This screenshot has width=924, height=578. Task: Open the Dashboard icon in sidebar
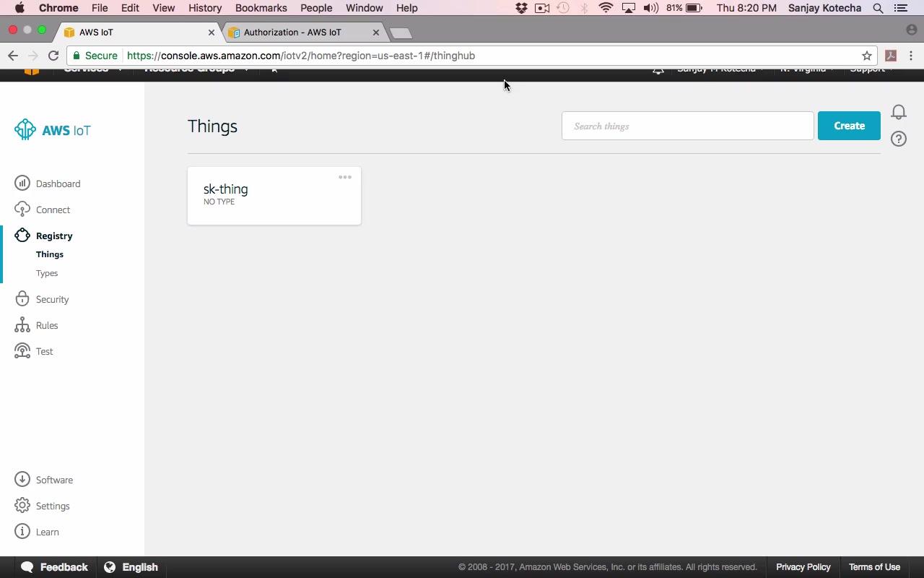[x=22, y=184]
